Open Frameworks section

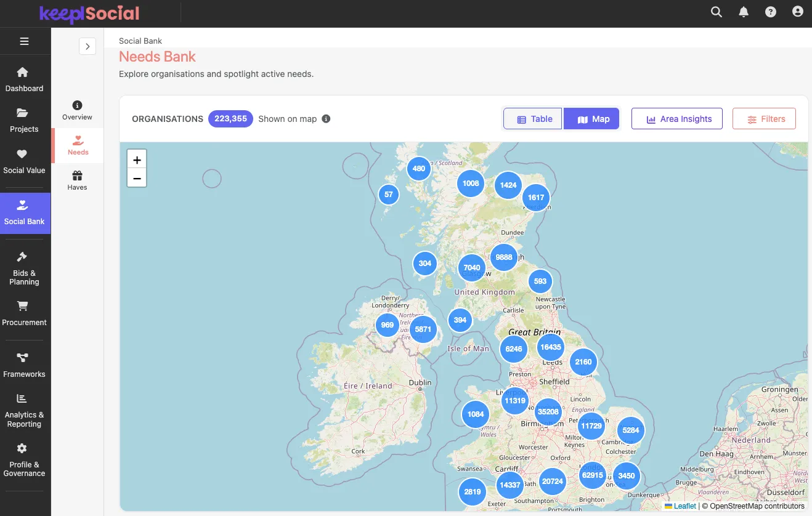tap(25, 365)
